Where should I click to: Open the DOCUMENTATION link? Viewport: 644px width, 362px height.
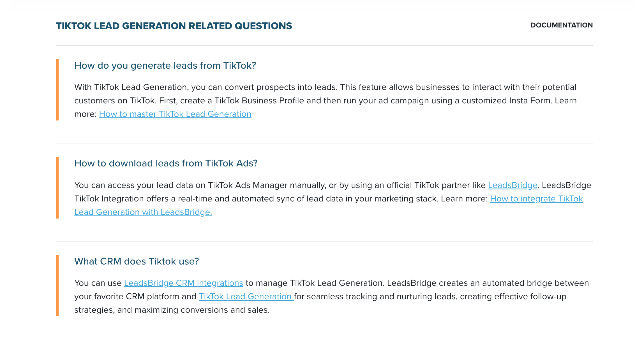pos(561,25)
